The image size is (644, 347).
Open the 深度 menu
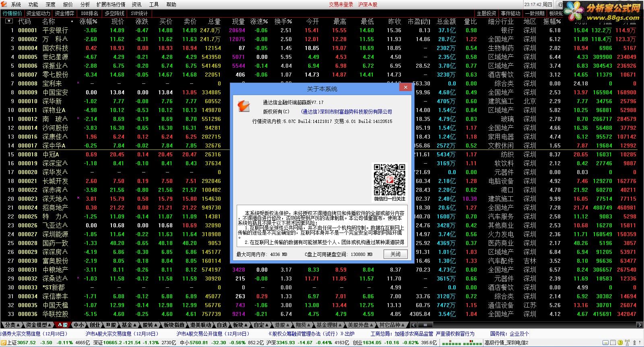click(51, 4)
